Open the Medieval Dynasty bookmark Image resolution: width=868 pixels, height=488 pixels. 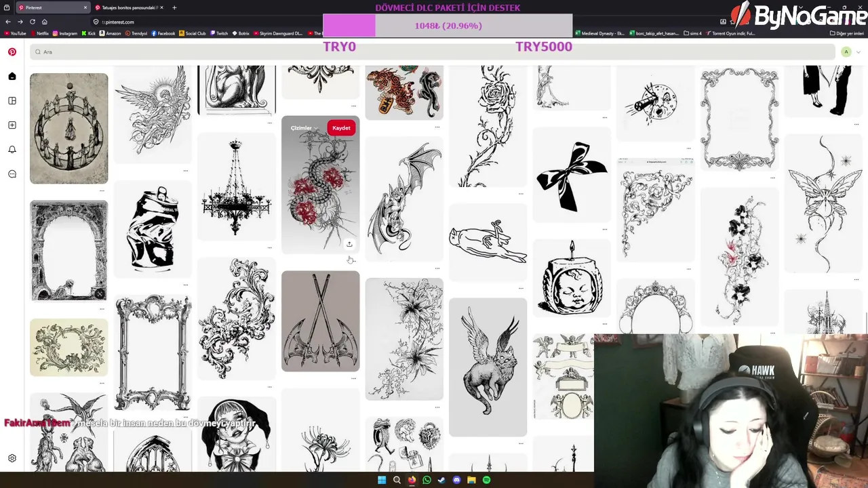coord(599,33)
